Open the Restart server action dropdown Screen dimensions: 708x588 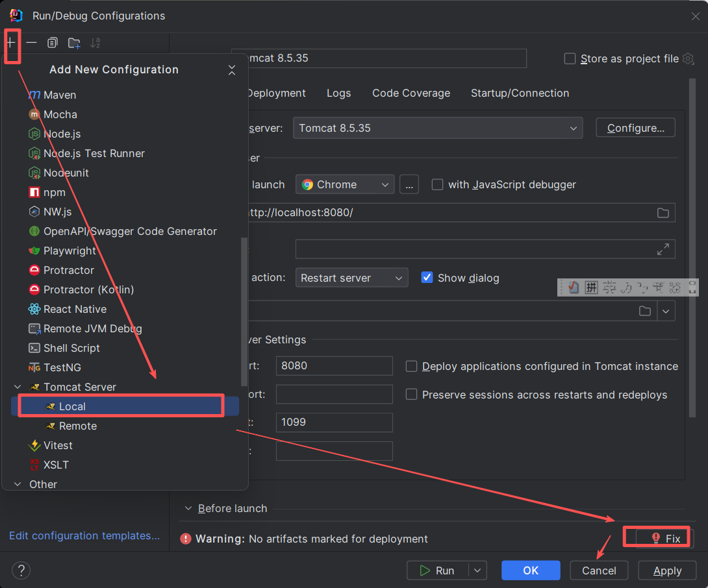(351, 278)
